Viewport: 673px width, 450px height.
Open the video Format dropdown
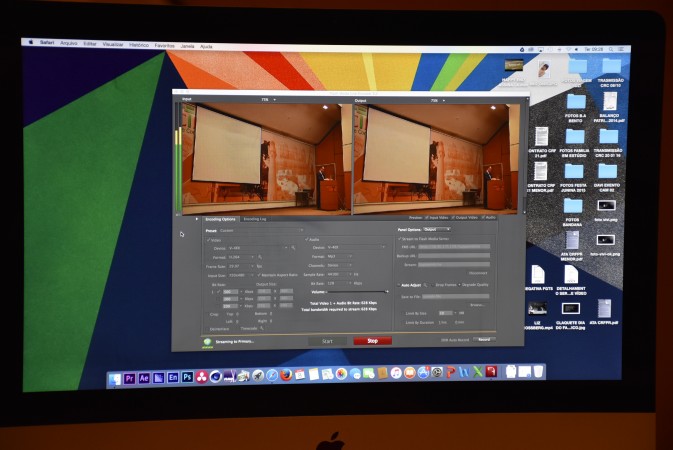point(241,257)
